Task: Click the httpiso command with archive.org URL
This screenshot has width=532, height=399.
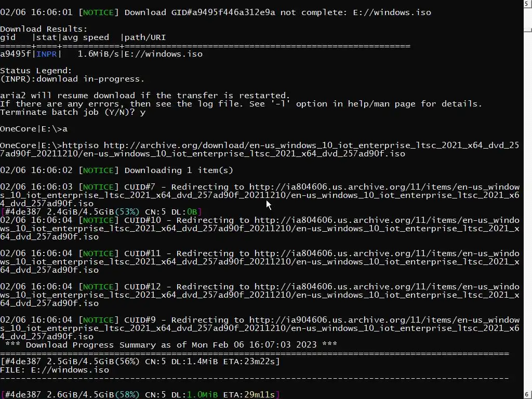Action: tap(260, 150)
